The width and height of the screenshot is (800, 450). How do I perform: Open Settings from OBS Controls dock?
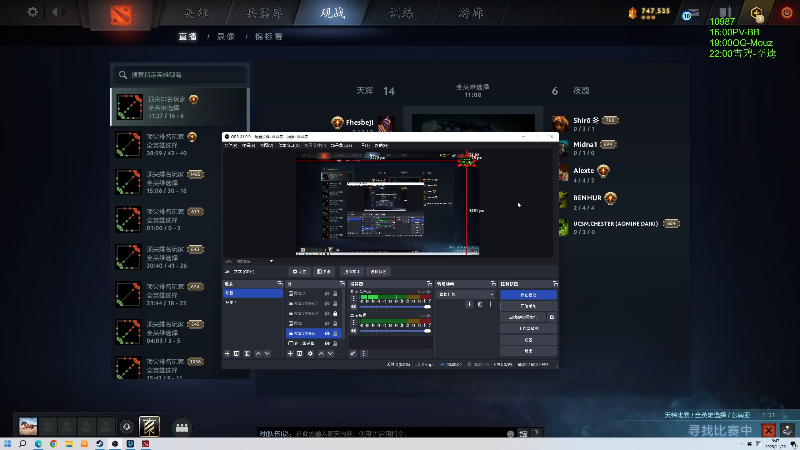point(528,340)
